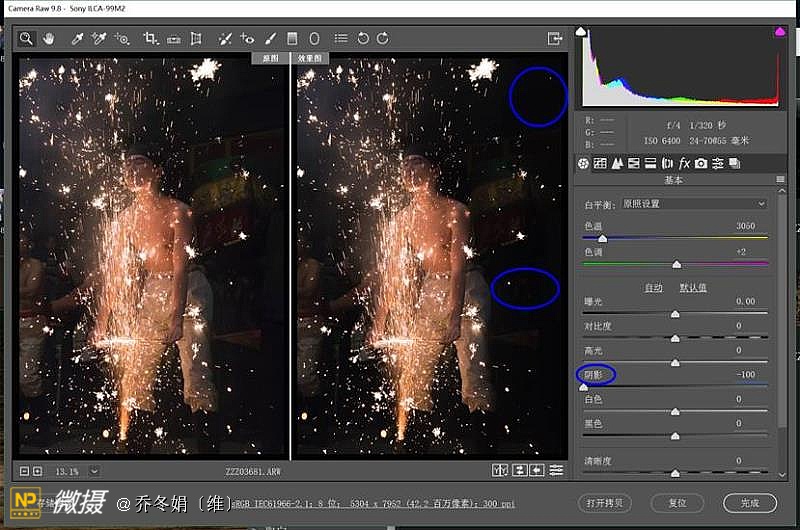Select the Hand tool
This screenshot has width=800, height=530.
[47, 38]
